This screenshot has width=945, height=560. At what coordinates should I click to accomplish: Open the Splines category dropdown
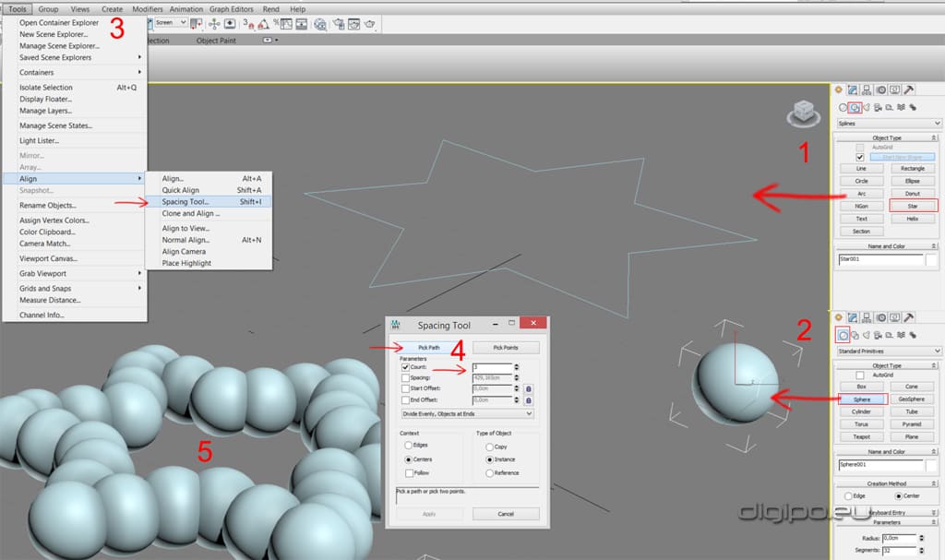tap(888, 123)
